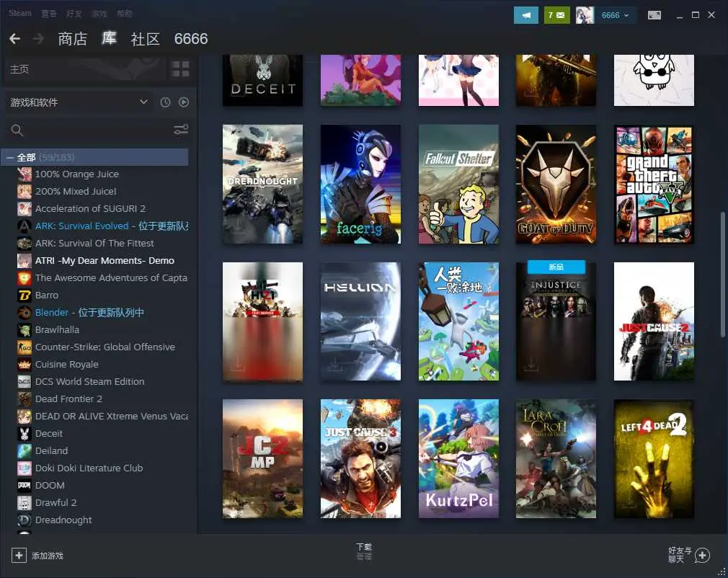Click the profile avatar picture in the title bar
Viewport: 728px width, 578px height.
[585, 15]
